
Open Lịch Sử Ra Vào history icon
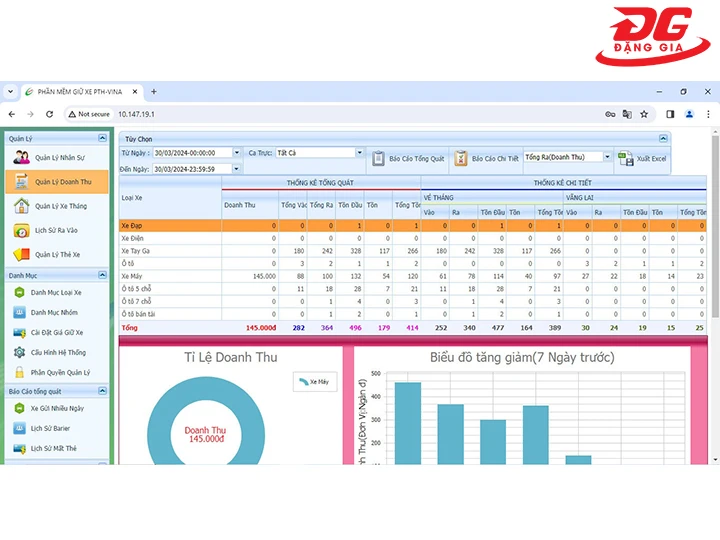(x=21, y=231)
